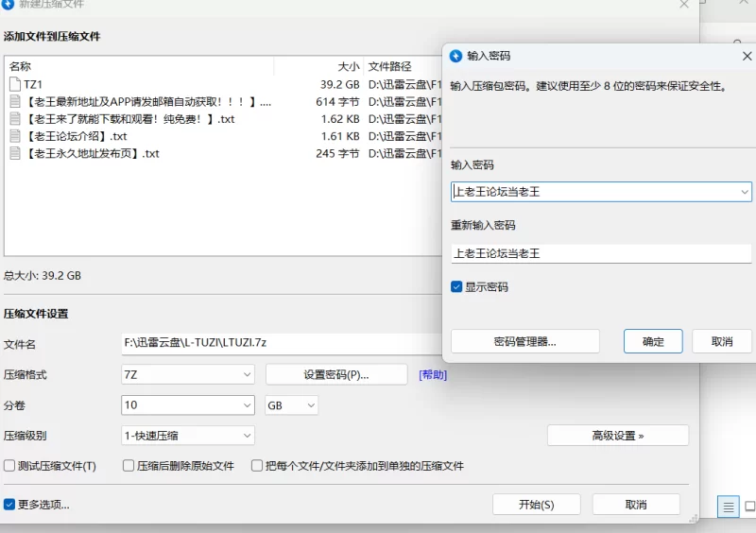Expand the password history dropdown arrow
Viewport: 756px width, 533px height.
(745, 192)
